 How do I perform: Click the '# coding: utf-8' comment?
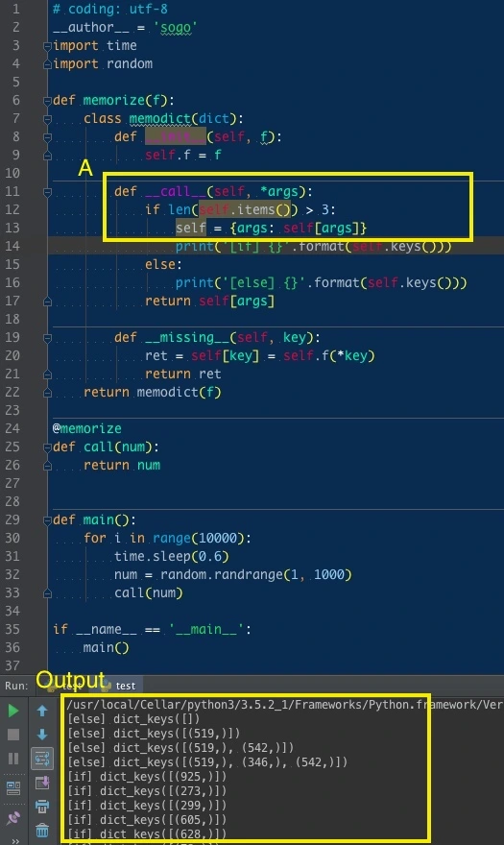tap(110, 10)
